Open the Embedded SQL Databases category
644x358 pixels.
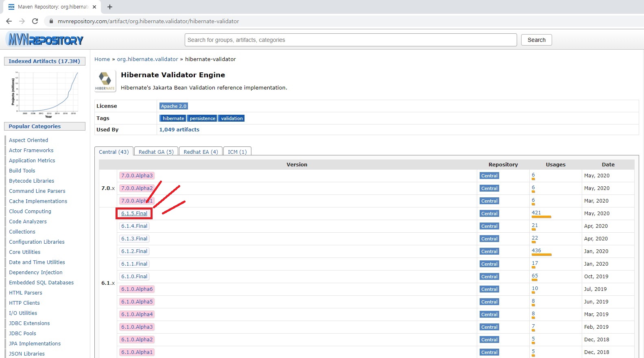point(41,283)
